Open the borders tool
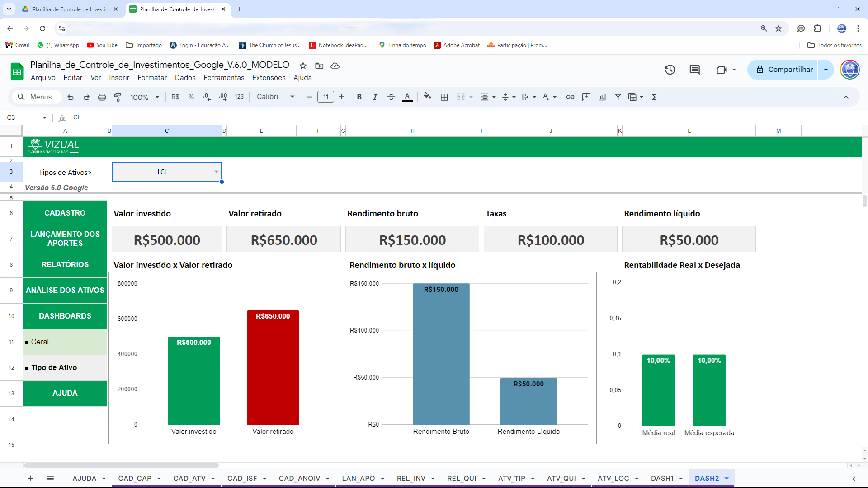This screenshot has height=488, width=868. tap(444, 97)
